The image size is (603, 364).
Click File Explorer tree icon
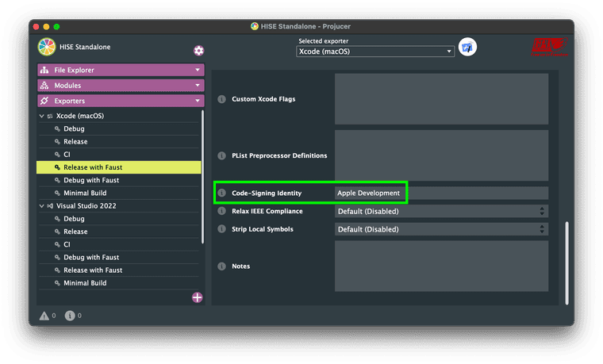pyautogui.click(x=44, y=70)
